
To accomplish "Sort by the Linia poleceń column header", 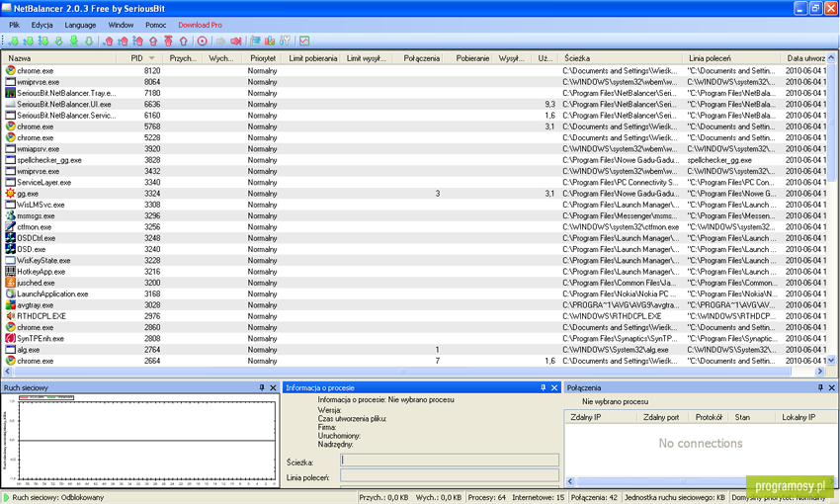I will tap(731, 58).
